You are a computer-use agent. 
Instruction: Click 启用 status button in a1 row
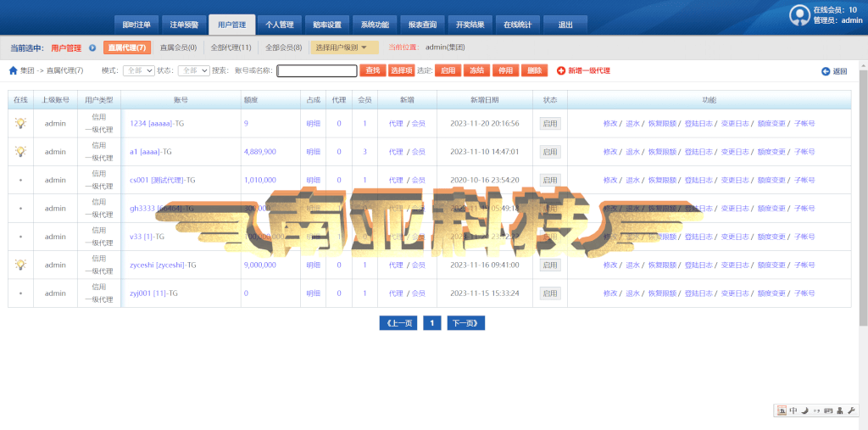(550, 151)
